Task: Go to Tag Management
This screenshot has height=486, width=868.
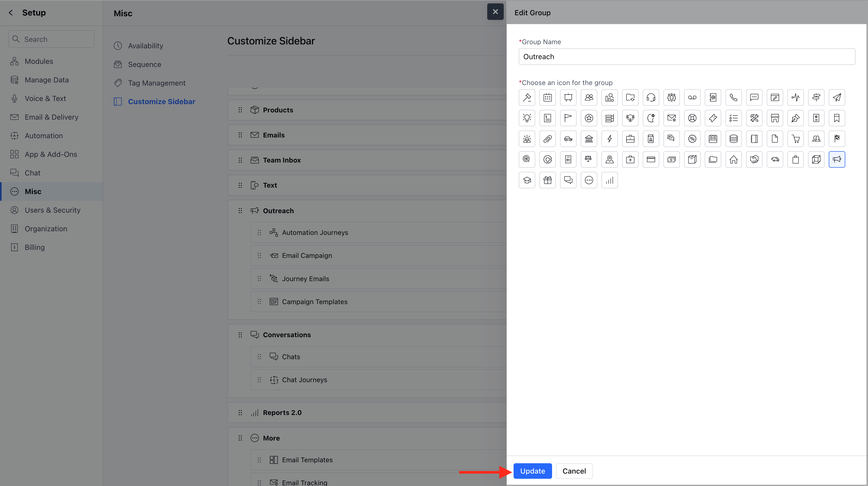Action: 156,83
